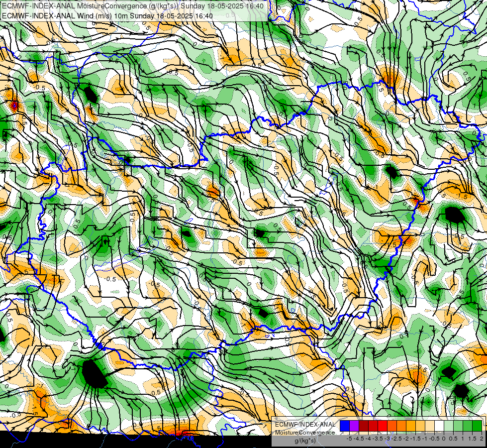Click the -4 tick label on the legend
This screenshot has width=487, height=448.
pyautogui.click(x=368, y=439)
